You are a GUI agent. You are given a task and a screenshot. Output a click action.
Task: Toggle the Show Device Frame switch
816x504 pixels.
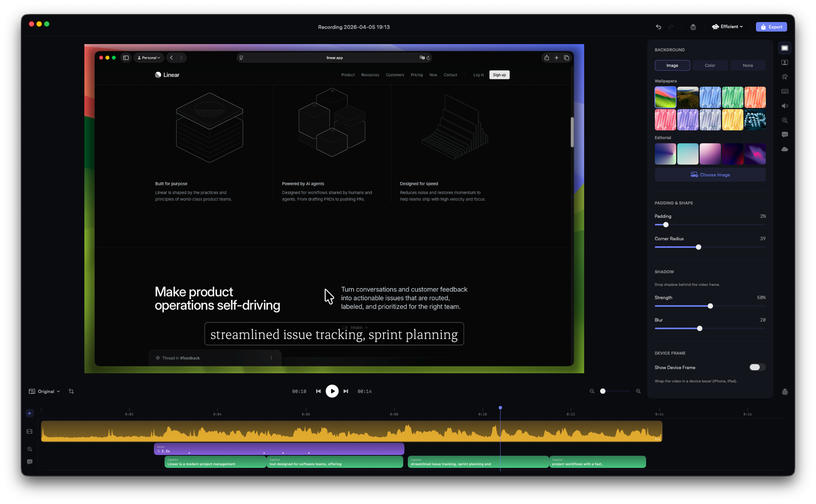click(757, 367)
